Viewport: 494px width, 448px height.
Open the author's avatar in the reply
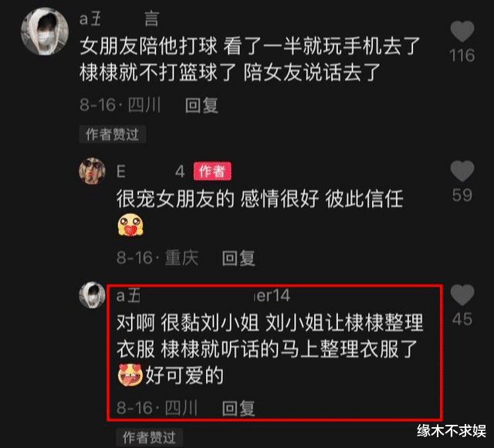pos(92,171)
